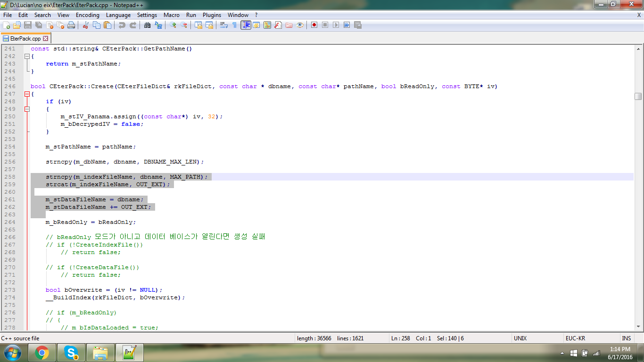Zoom in using the magnifier plus icon
The image size is (644, 362).
173,25
